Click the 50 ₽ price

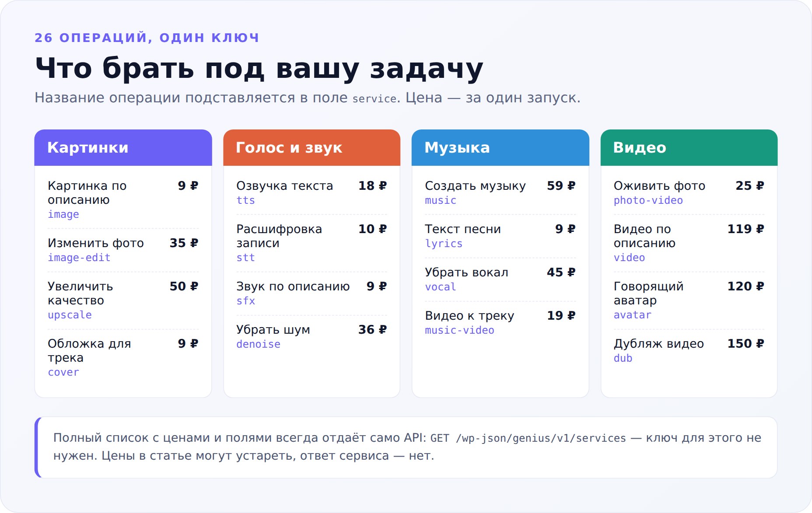184,286
